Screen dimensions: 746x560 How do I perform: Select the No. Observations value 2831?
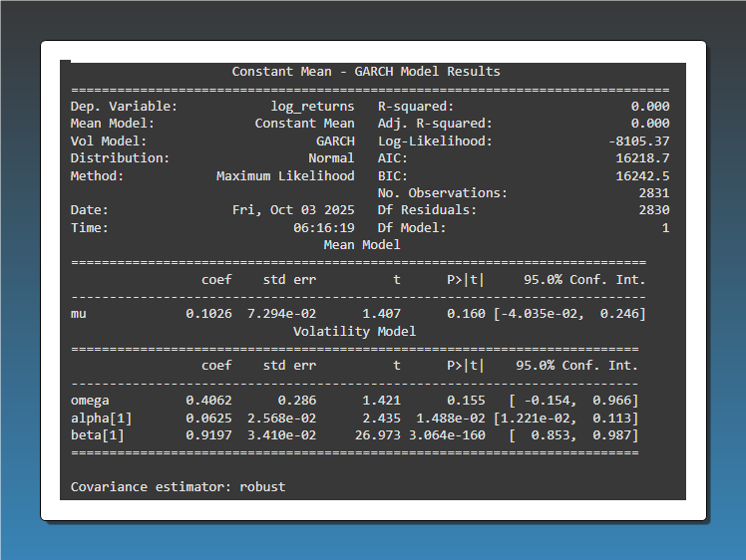(x=653, y=193)
